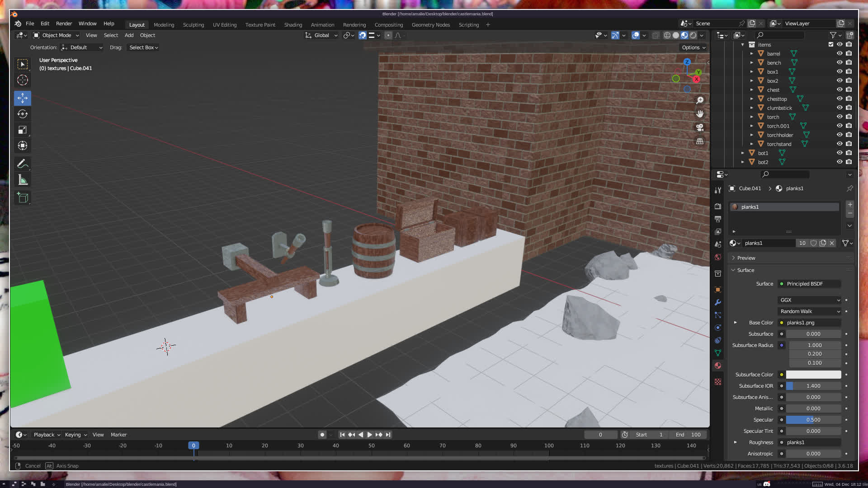Image resolution: width=868 pixels, height=488 pixels.
Task: Click the End frame field
Action: (x=689, y=435)
